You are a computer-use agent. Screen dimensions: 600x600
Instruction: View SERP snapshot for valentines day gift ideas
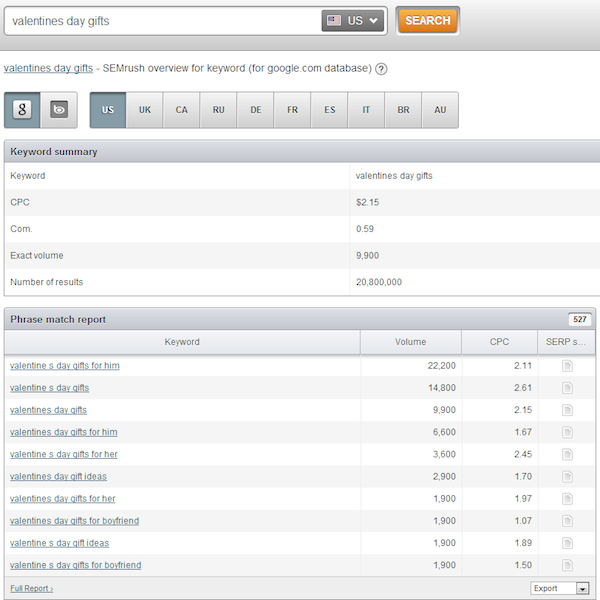(x=567, y=477)
